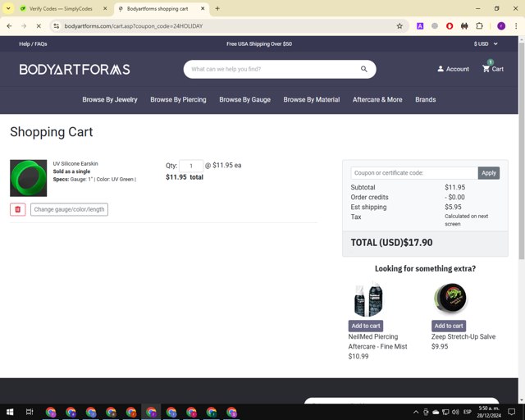525x420 pixels.
Task: Open Browse By Gauge menu
Action: click(244, 99)
